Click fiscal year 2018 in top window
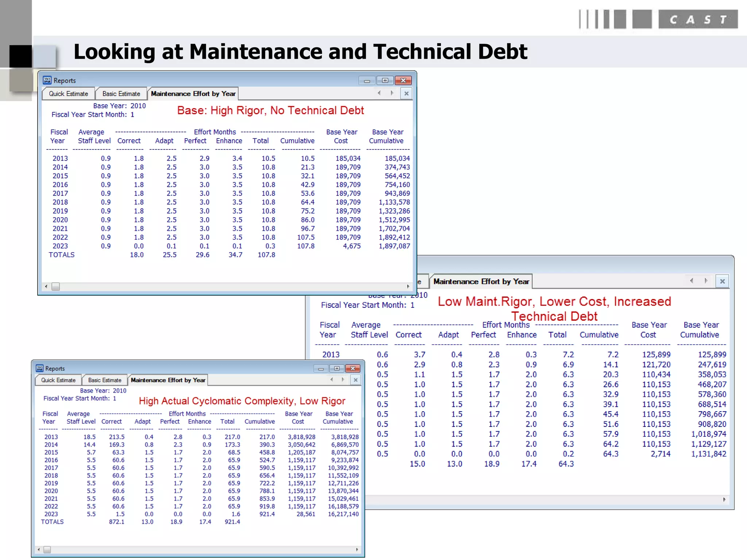The width and height of the screenshot is (747, 560). click(x=60, y=202)
